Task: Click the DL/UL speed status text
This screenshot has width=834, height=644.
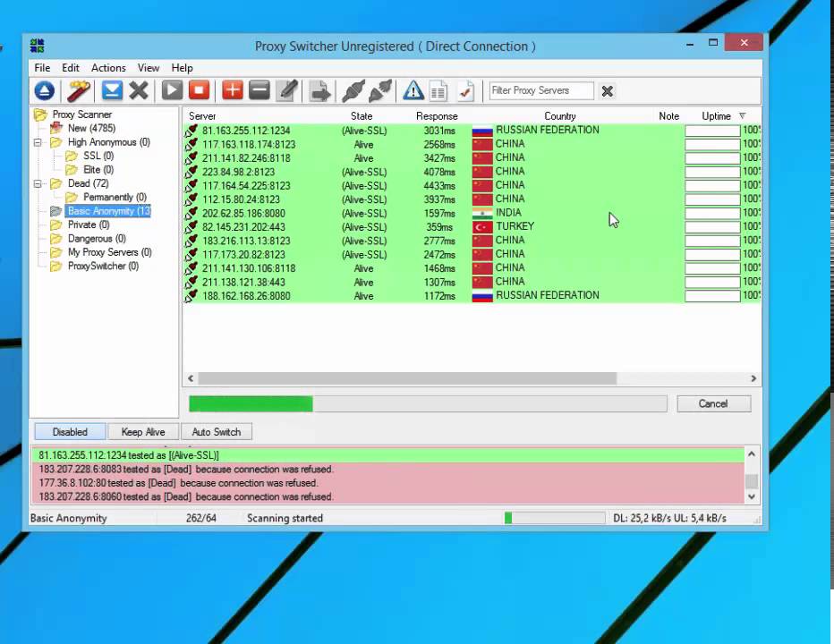Action: (669, 519)
